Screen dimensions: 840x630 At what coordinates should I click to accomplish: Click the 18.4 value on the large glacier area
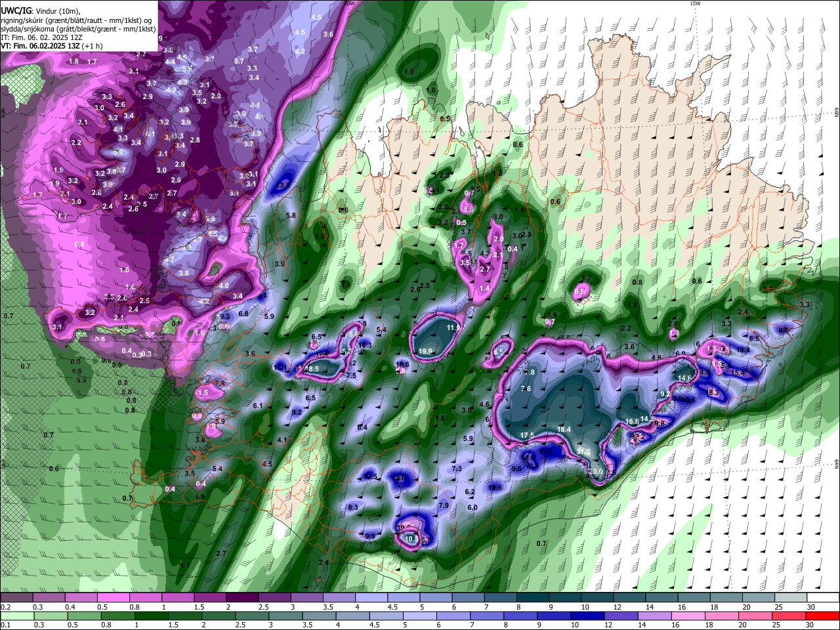[x=564, y=429]
